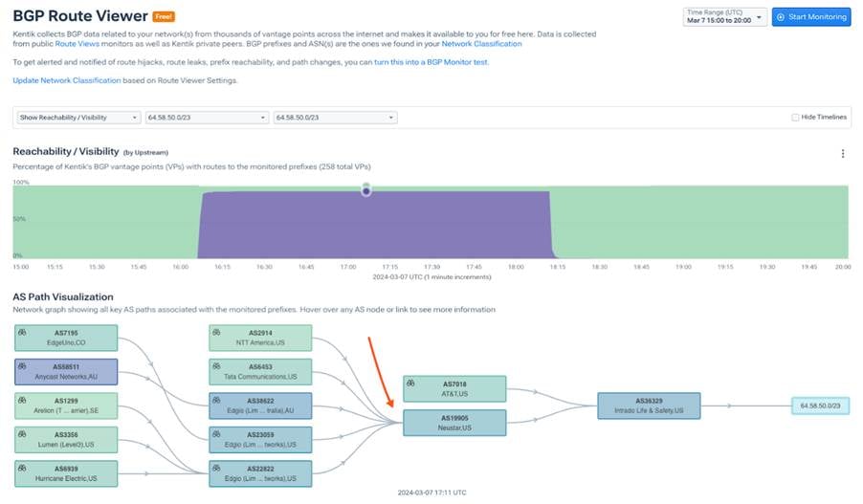Open the first 64.58.50.0/23 prefix dropdown

point(207,118)
